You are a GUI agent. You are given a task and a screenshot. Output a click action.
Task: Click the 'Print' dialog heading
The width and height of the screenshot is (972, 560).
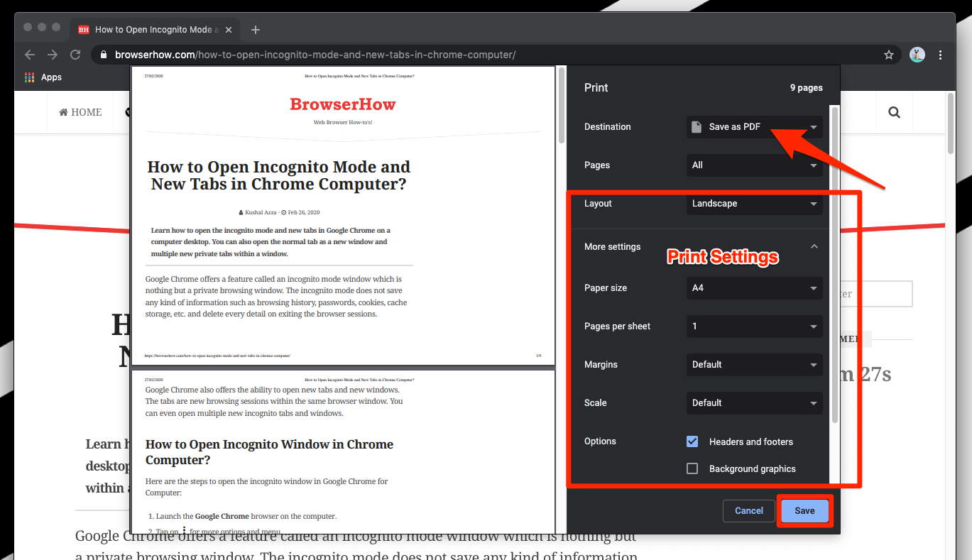(x=596, y=88)
